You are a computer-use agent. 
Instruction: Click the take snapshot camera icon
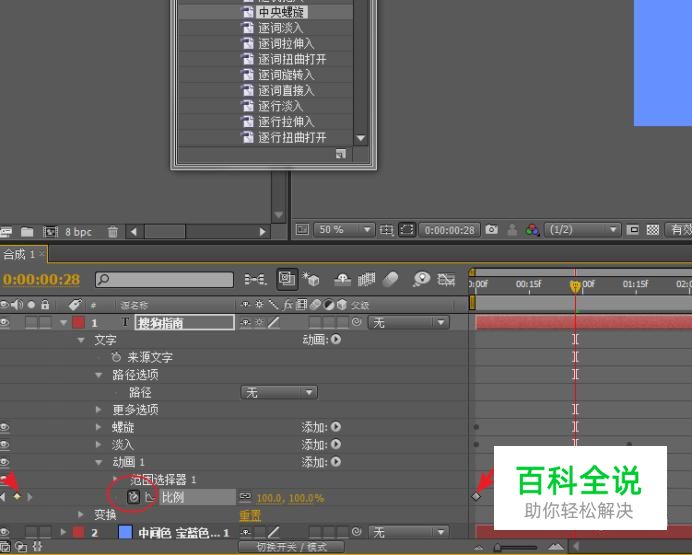click(491, 230)
